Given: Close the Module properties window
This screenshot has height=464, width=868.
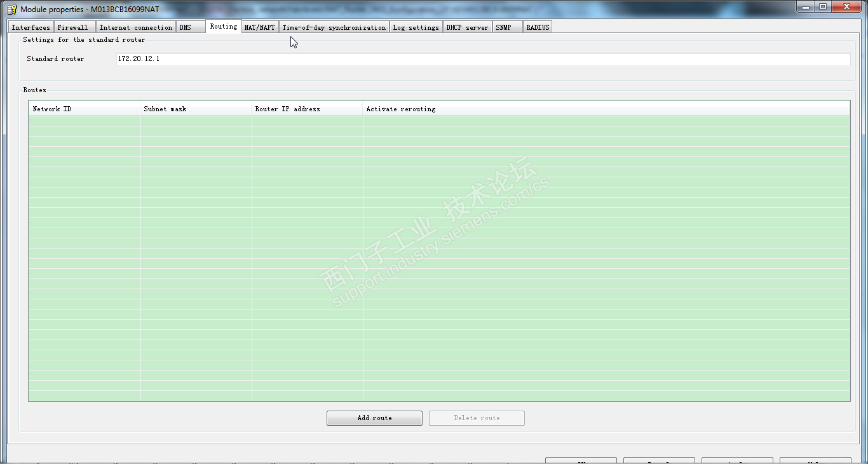Looking at the screenshot, I should (846, 7).
